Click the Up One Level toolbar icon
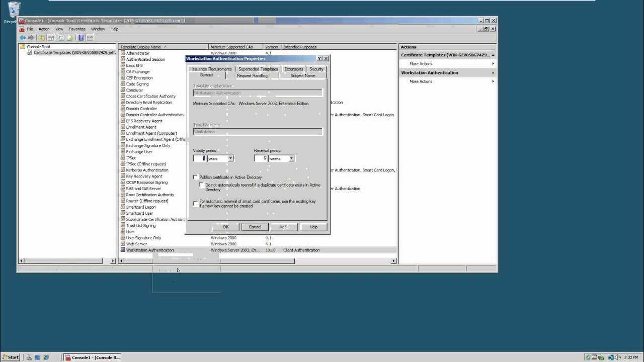644x362 pixels. [42, 38]
